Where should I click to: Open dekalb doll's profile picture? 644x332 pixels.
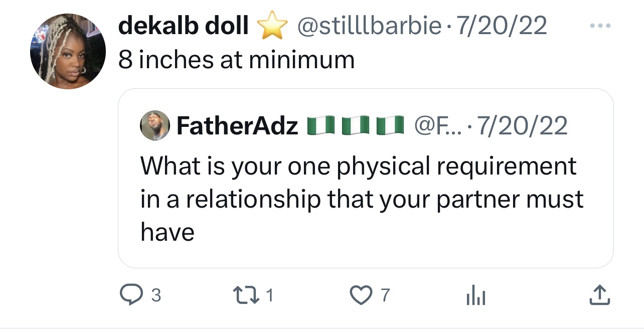68,52
